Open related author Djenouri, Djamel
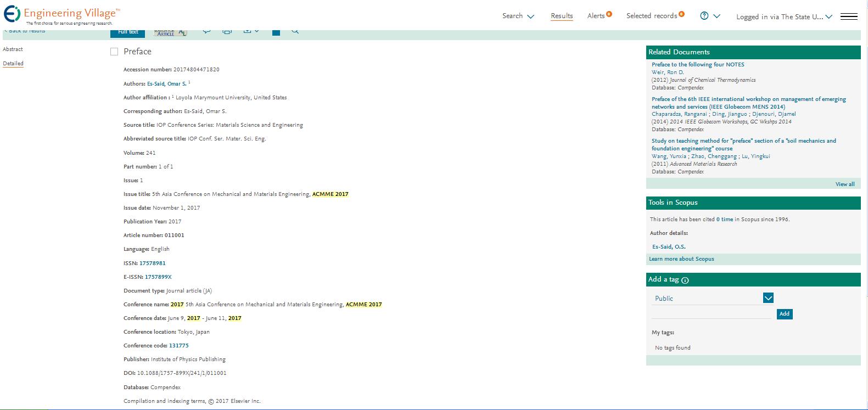This screenshot has width=868, height=410. click(774, 114)
